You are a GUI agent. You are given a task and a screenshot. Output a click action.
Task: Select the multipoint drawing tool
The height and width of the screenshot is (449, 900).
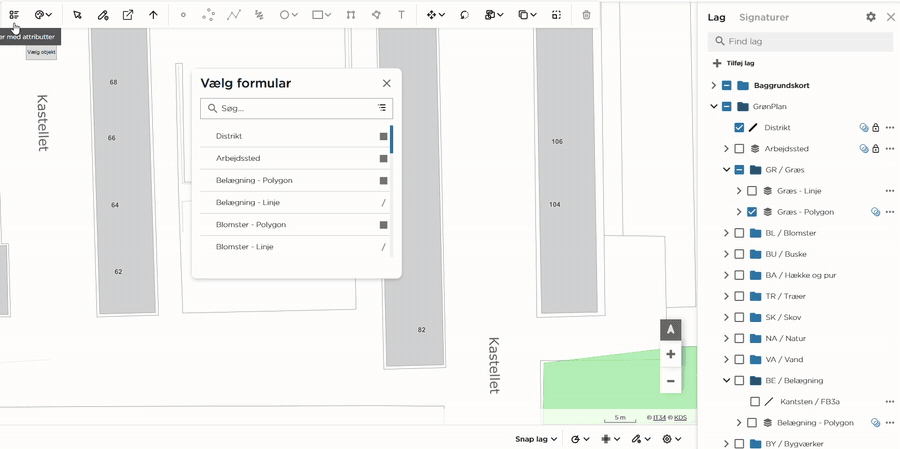click(x=208, y=15)
